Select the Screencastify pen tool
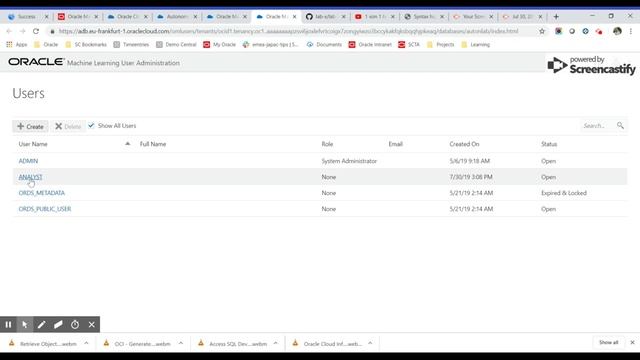Viewport: 640px width, 360px height. [41, 324]
